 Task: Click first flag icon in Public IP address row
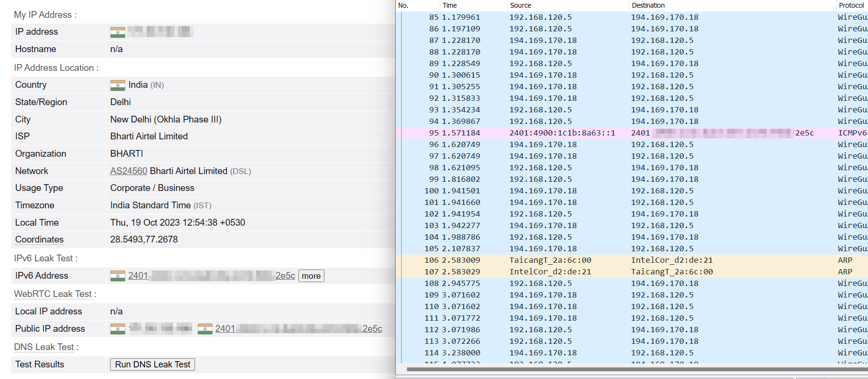pos(117,329)
